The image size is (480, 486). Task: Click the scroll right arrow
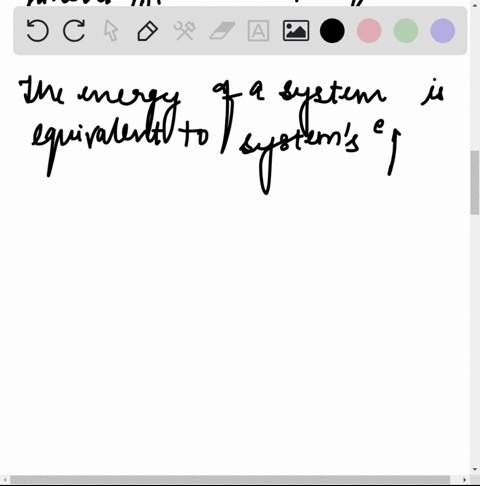coord(465,480)
